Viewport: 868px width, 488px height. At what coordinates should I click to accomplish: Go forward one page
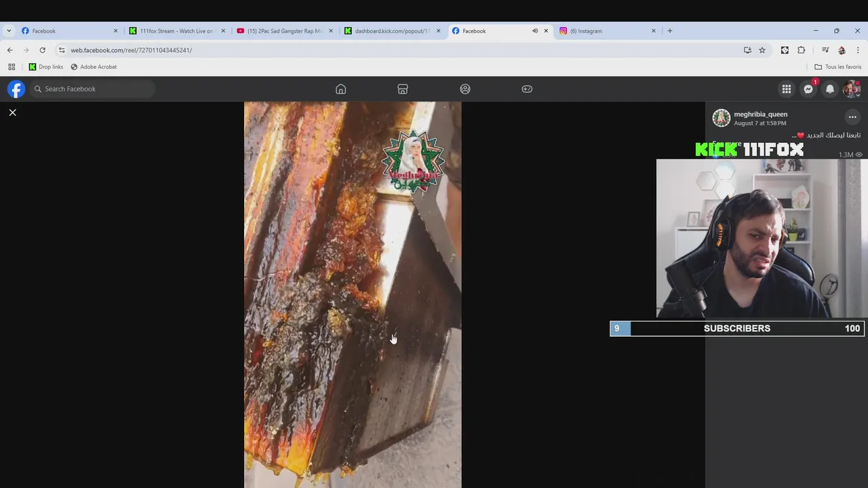(26, 50)
